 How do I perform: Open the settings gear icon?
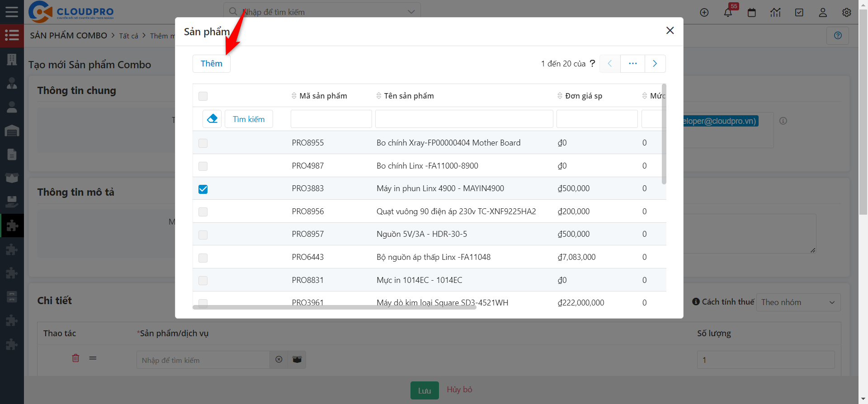coord(847,13)
